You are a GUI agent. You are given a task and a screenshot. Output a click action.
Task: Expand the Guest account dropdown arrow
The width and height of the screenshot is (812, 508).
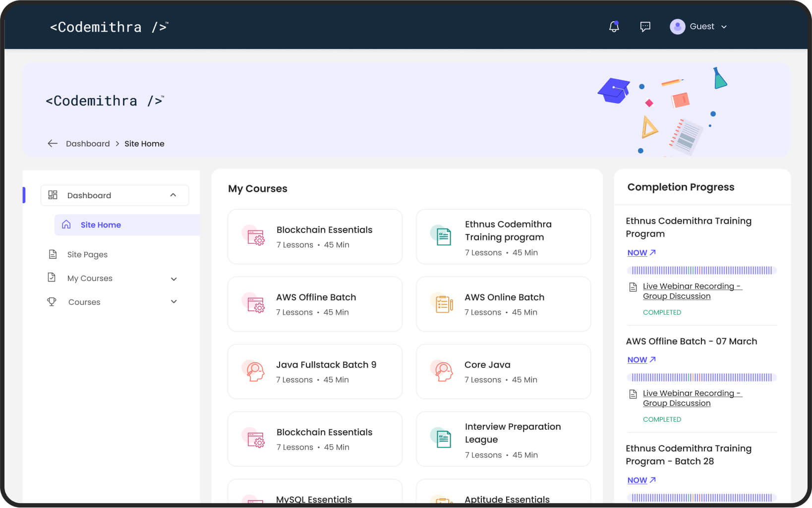coord(724,27)
